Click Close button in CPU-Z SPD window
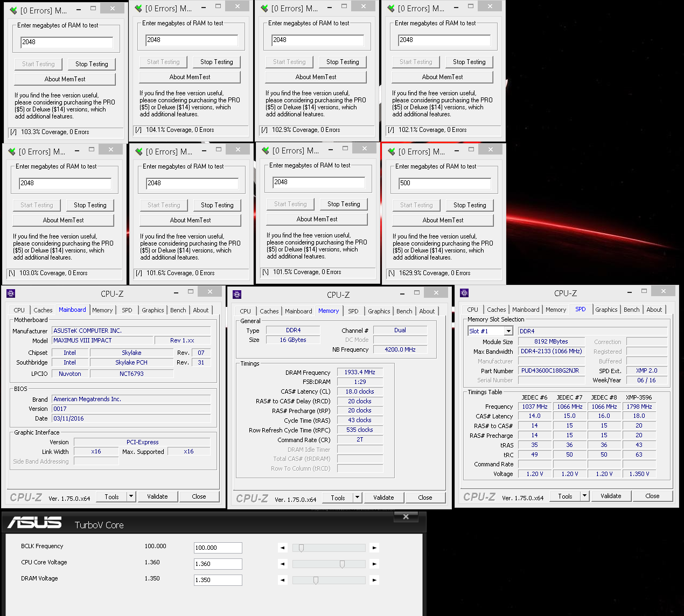 pyautogui.click(x=652, y=496)
